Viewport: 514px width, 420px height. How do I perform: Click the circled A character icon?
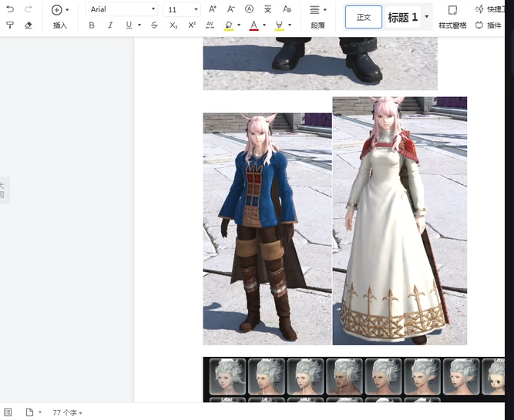tap(249, 9)
